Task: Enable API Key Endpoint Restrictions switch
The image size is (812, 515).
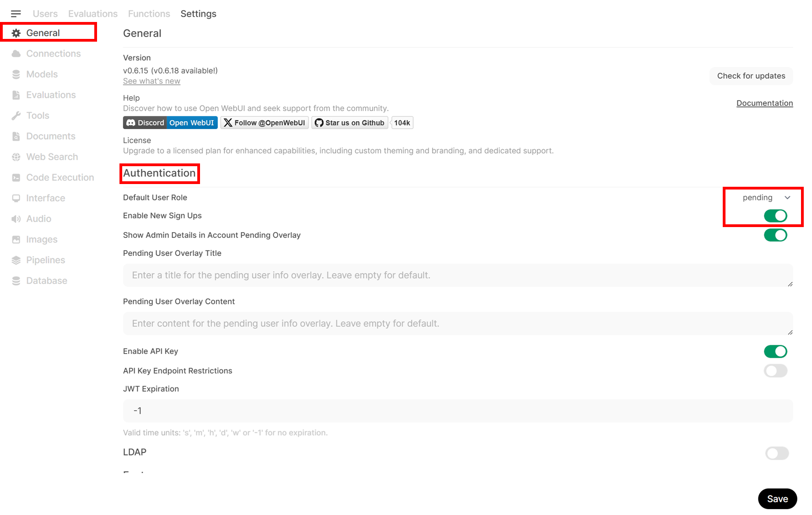Action: [775, 371]
